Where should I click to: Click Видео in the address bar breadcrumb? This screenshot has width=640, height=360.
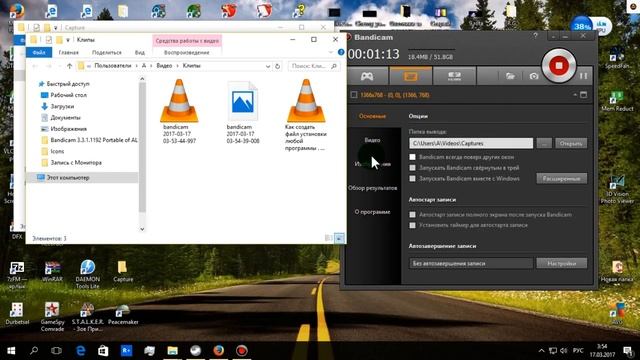click(x=164, y=66)
